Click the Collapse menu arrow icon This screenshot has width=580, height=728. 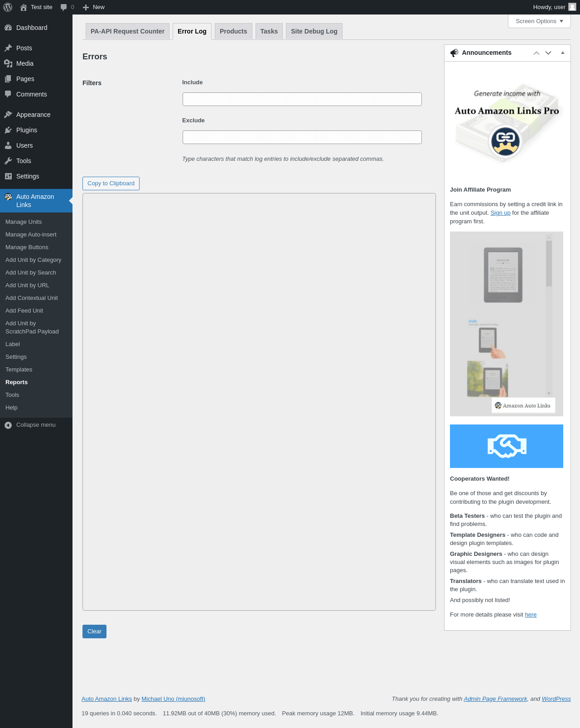8,425
